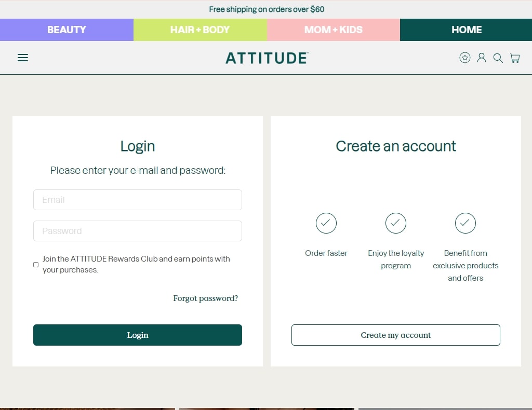Open the Forgot password? link

click(206, 298)
